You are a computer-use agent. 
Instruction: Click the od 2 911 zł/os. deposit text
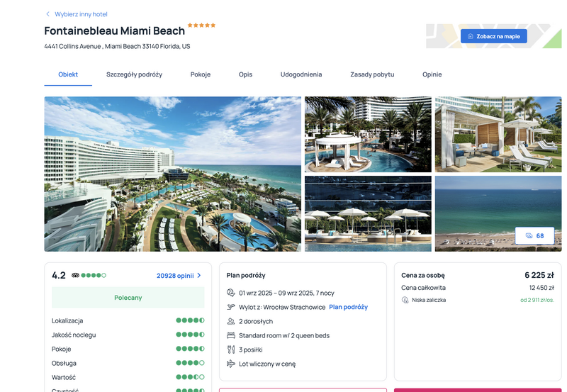(537, 300)
